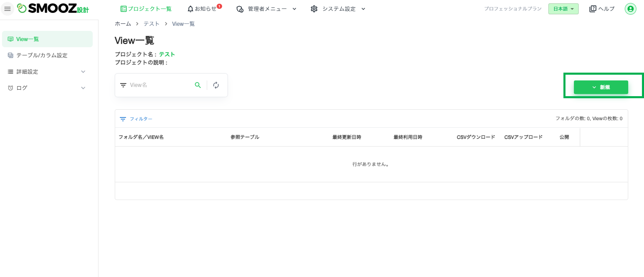Click the 管理者メニュー shield icon

click(x=240, y=9)
